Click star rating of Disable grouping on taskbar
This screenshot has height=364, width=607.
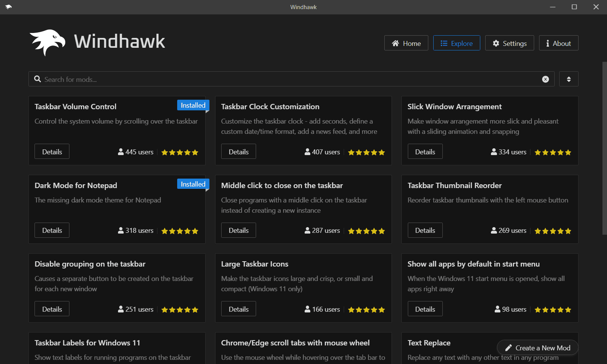[x=180, y=310]
